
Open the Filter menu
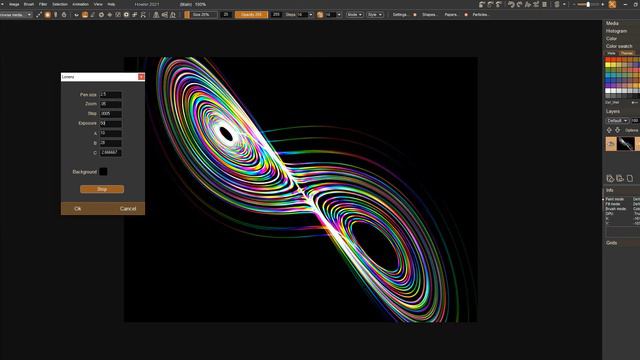point(43,4)
